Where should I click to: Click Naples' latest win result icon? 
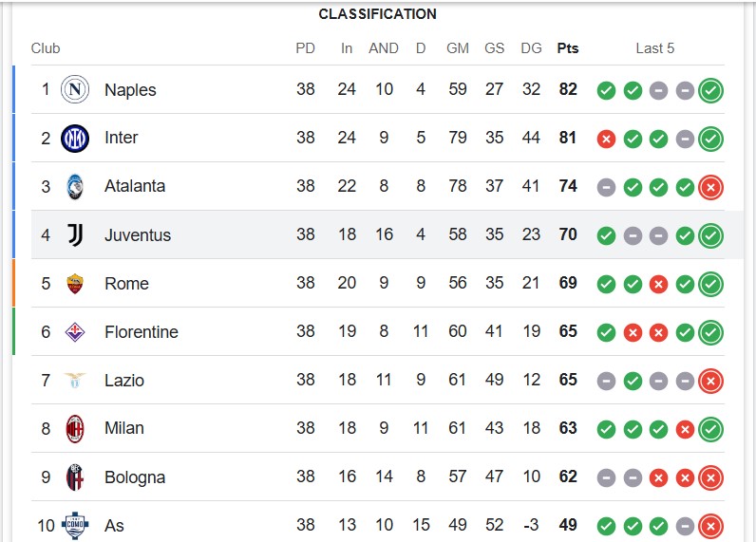click(x=710, y=90)
